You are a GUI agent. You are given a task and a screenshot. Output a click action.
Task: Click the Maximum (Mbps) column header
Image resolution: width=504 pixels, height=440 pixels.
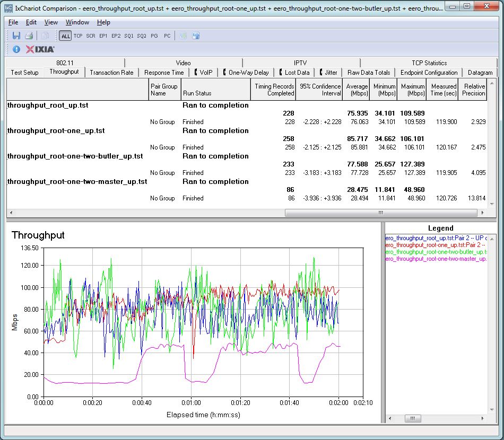pyautogui.click(x=412, y=90)
